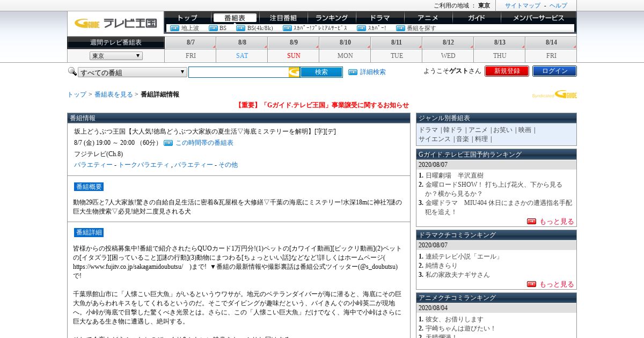The width and height of the screenshot is (644, 338).
Task: Open the 映画 genre link
Action: tap(525, 130)
